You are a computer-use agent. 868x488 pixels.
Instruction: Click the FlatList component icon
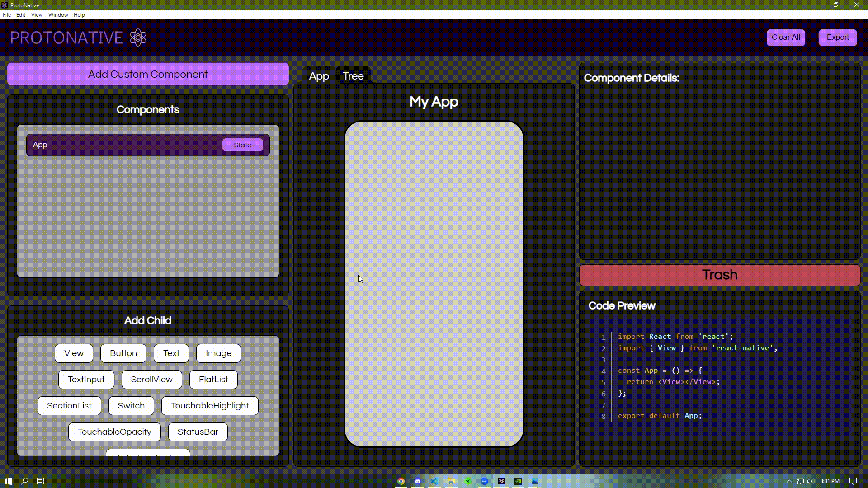(x=213, y=379)
